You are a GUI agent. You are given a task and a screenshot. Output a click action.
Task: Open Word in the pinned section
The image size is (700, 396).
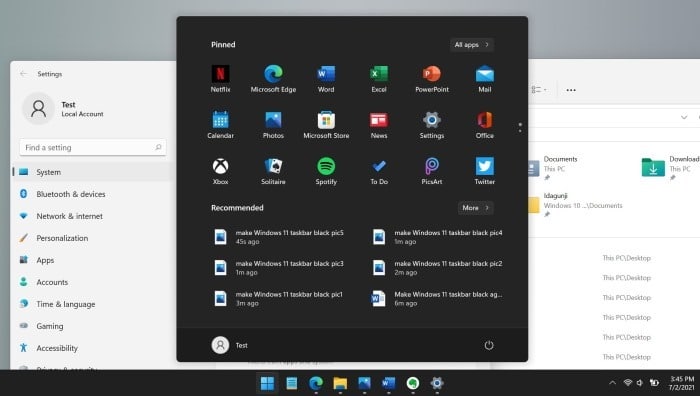click(326, 79)
